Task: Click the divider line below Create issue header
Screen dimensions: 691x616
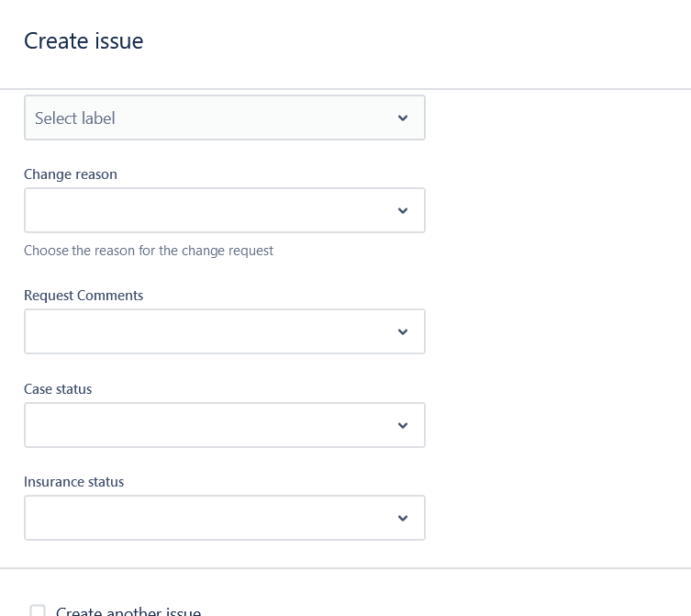Action: 345,89
